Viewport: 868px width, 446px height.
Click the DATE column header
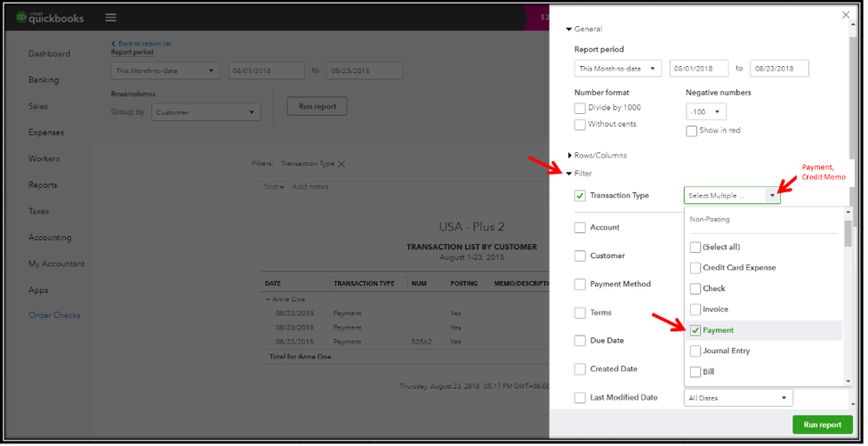(272, 283)
